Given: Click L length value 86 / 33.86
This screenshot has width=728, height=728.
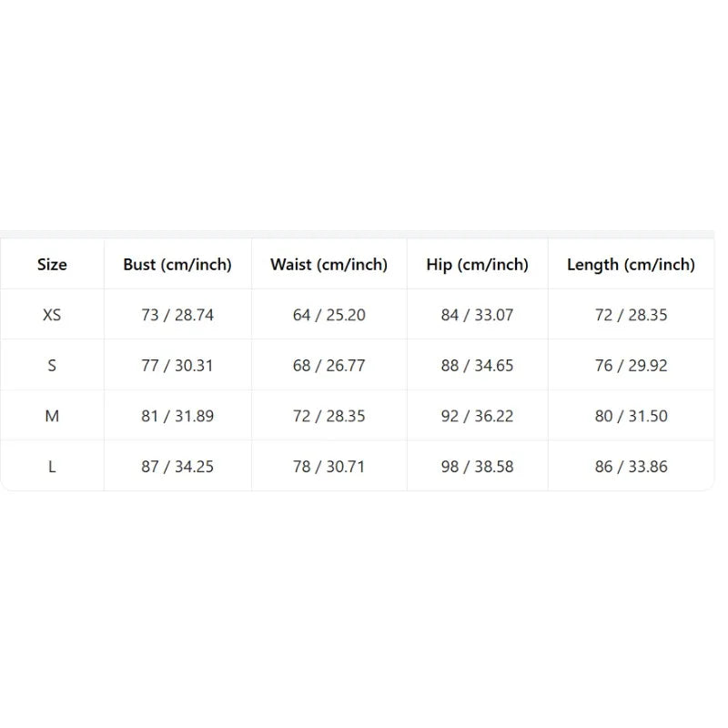Looking at the screenshot, I should tap(631, 467).
